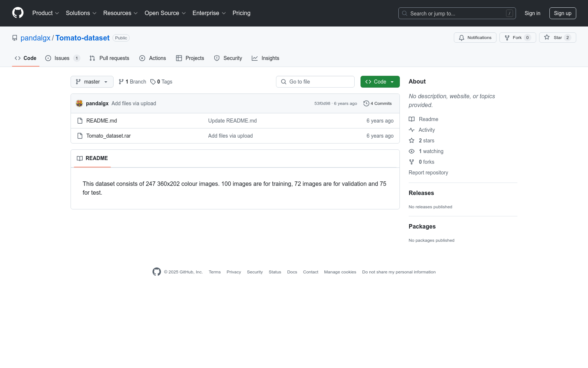The image size is (588, 368).
Task: Open the Contact footer link
Action: pyautogui.click(x=311, y=272)
